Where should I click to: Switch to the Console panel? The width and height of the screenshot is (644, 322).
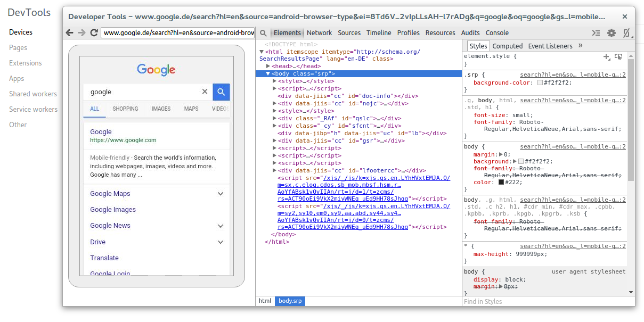[497, 33]
